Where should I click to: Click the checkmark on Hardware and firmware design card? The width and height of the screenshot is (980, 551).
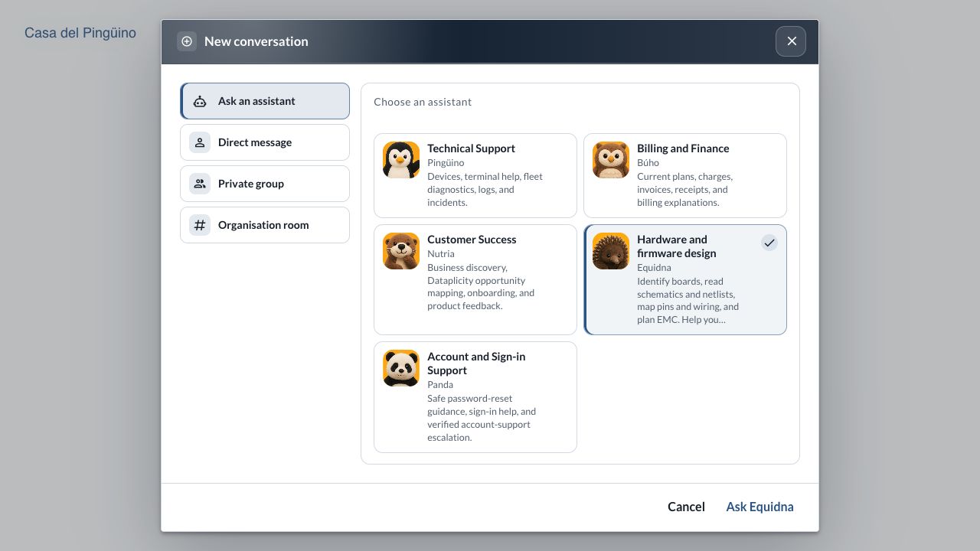click(x=769, y=243)
